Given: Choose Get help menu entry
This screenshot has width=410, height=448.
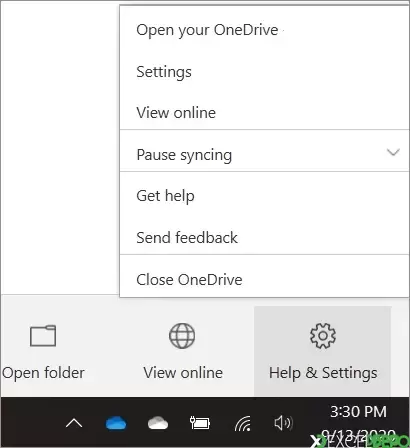Looking at the screenshot, I should tap(165, 196).
